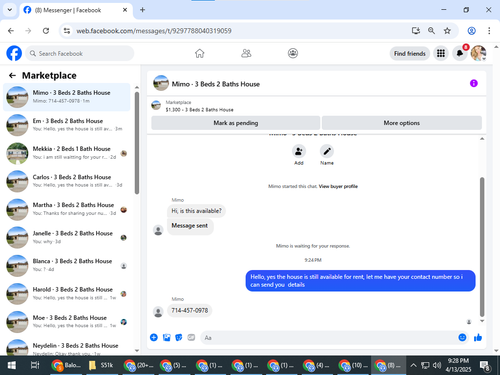The image size is (500, 375).
Task: Close the Messenger | Facebook tab
Action: (125, 10)
